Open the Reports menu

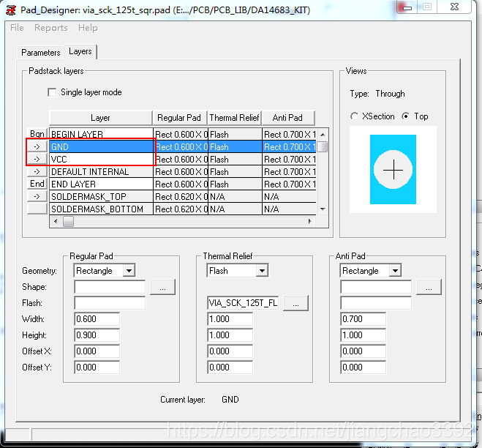51,28
